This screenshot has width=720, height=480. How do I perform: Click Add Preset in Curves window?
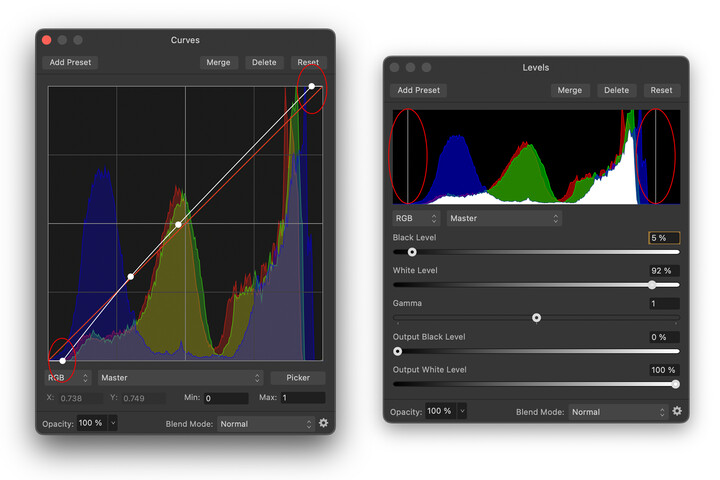coord(70,62)
